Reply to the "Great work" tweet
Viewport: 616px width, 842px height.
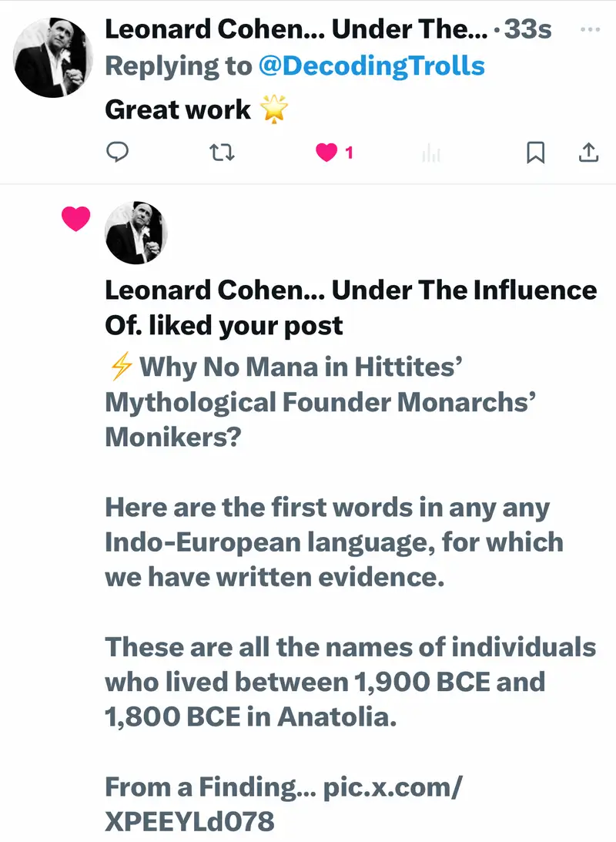tap(116, 153)
